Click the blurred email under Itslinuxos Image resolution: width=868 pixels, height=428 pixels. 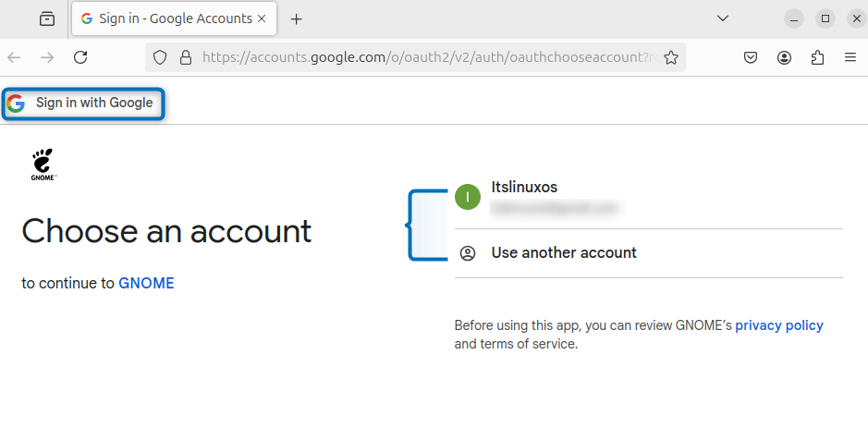554,208
